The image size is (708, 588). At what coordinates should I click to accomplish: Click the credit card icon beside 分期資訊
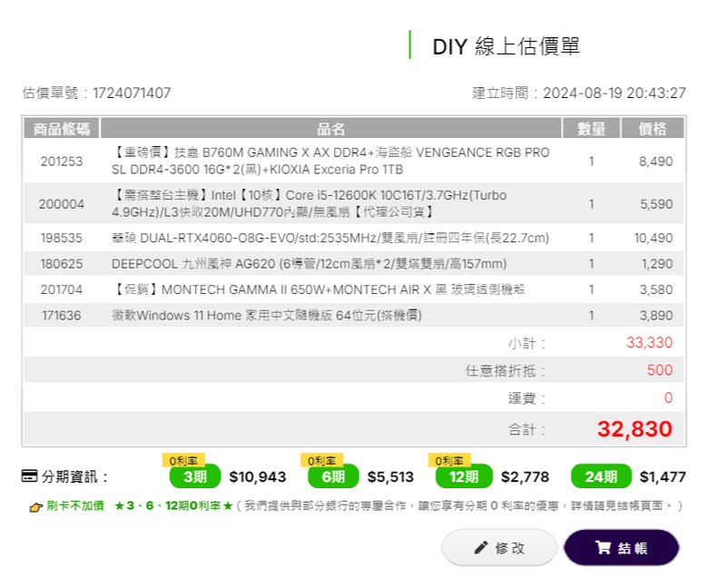point(30,476)
